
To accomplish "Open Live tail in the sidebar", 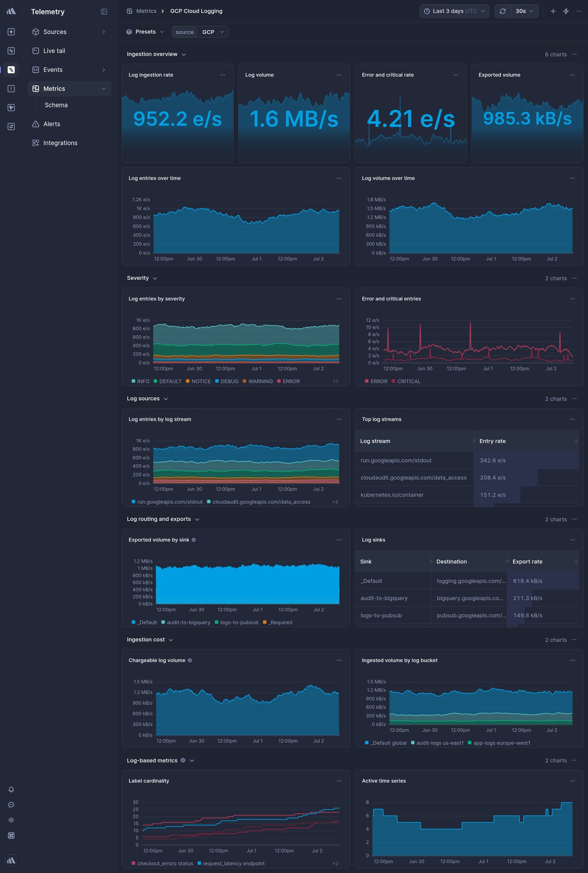I will coord(69,50).
